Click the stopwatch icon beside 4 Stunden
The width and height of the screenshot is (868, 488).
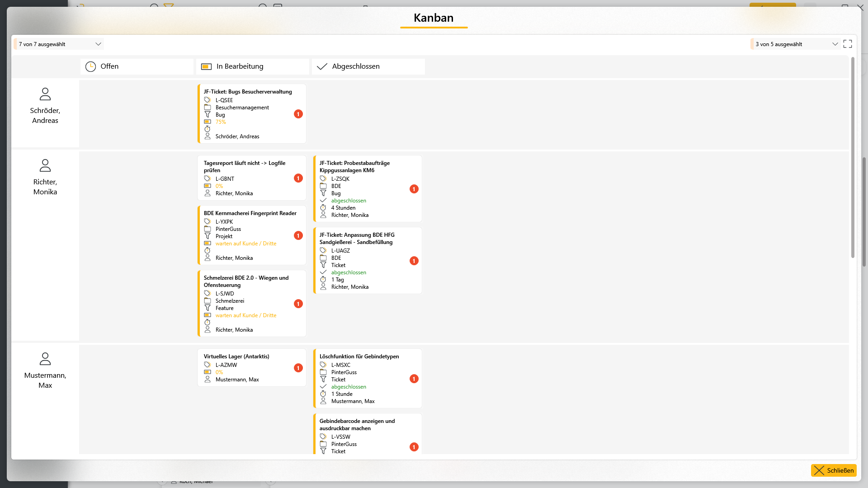pos(323,207)
